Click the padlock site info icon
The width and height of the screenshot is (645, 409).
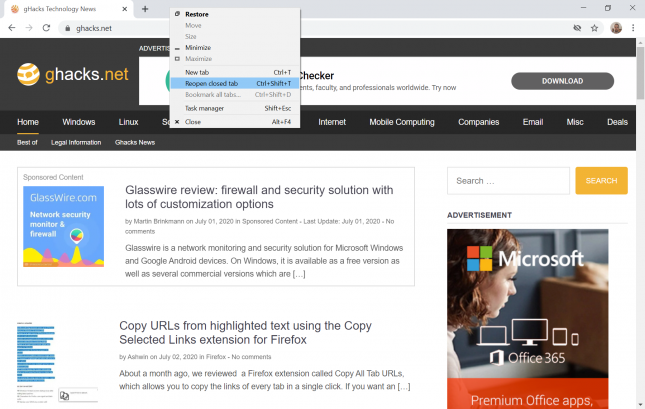[67, 28]
